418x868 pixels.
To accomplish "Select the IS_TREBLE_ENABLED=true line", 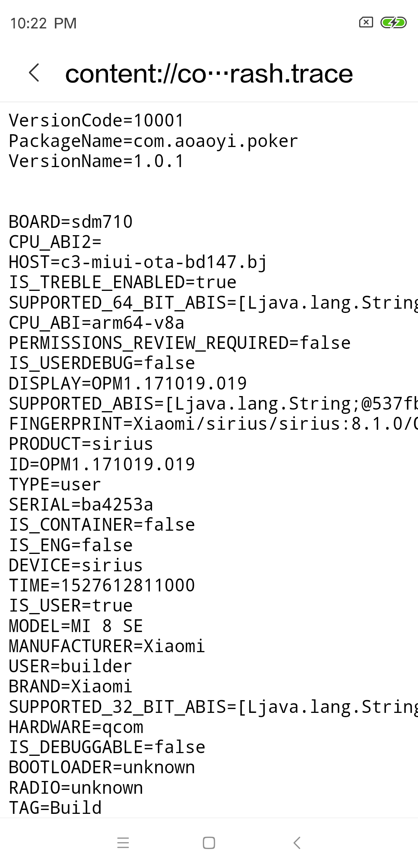I will pos(122,282).
